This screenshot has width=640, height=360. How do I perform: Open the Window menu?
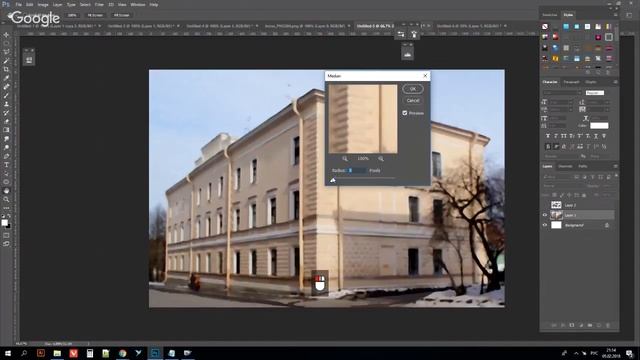[138, 4]
